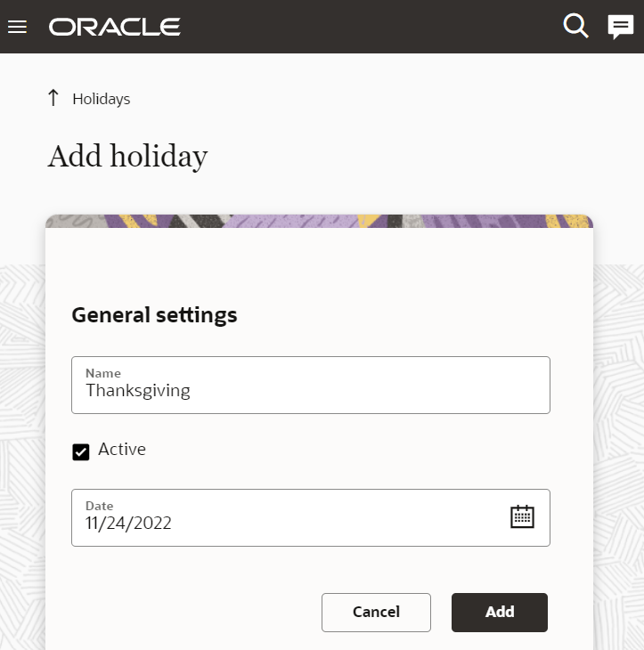
Task: Open the hamburger navigation menu
Action: [x=17, y=27]
